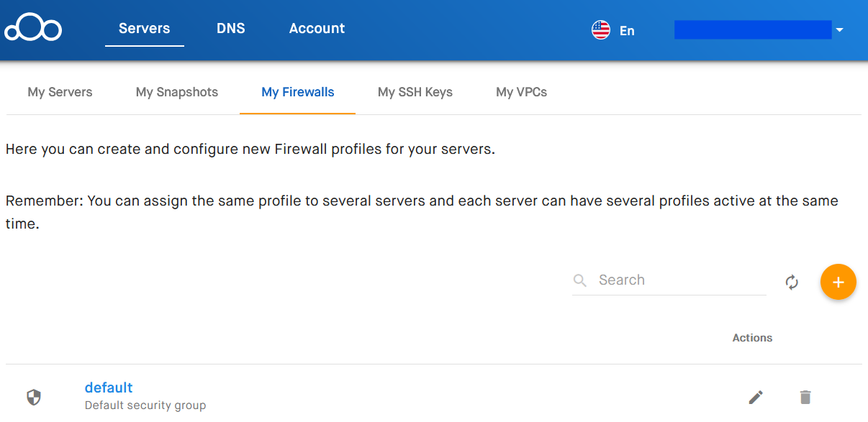Edit the default firewall with pencil icon
868x422 pixels.
(756, 397)
